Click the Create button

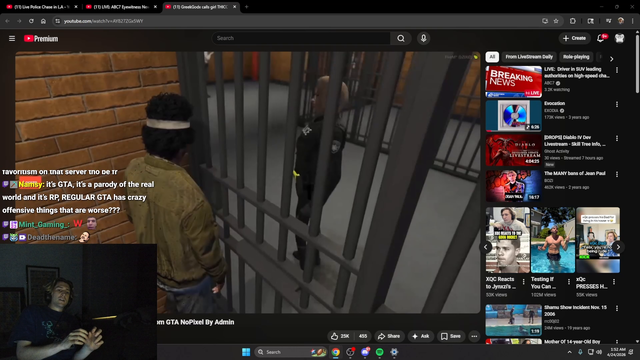coord(574,38)
